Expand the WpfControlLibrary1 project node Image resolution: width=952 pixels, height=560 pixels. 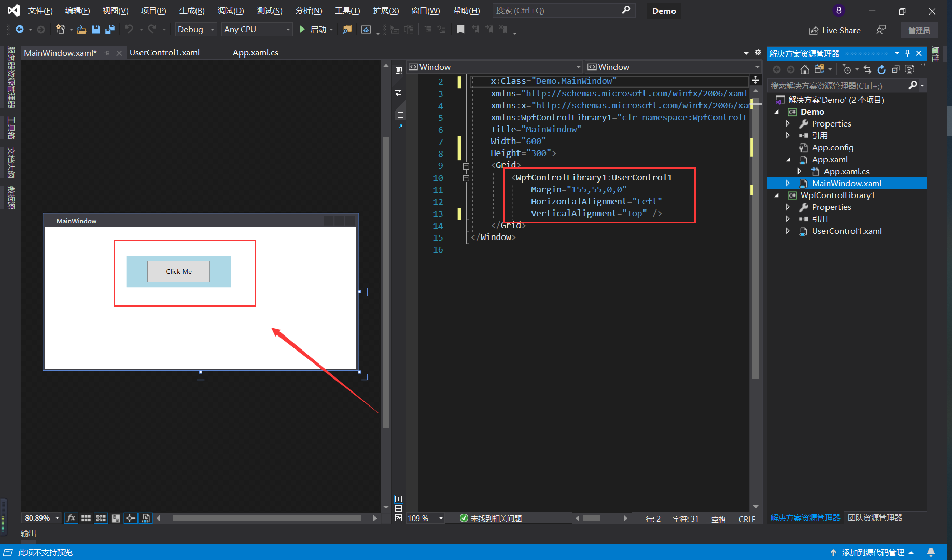point(776,195)
